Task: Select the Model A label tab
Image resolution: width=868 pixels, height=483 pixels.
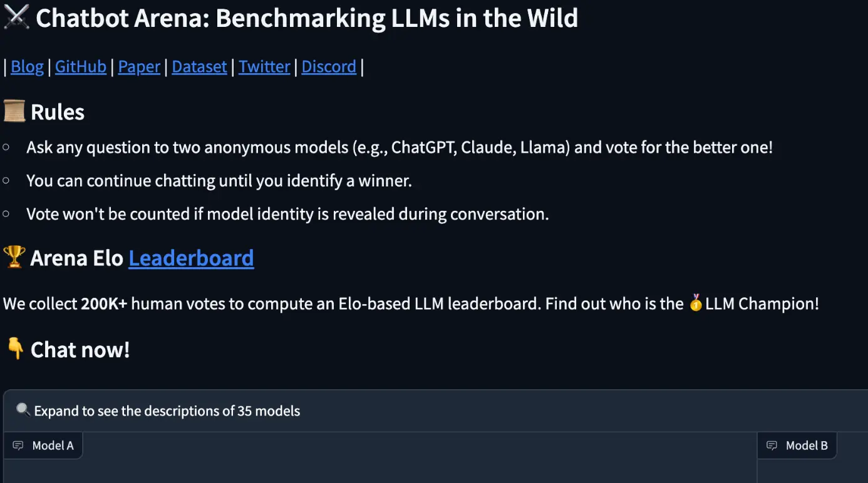Action: (x=43, y=445)
